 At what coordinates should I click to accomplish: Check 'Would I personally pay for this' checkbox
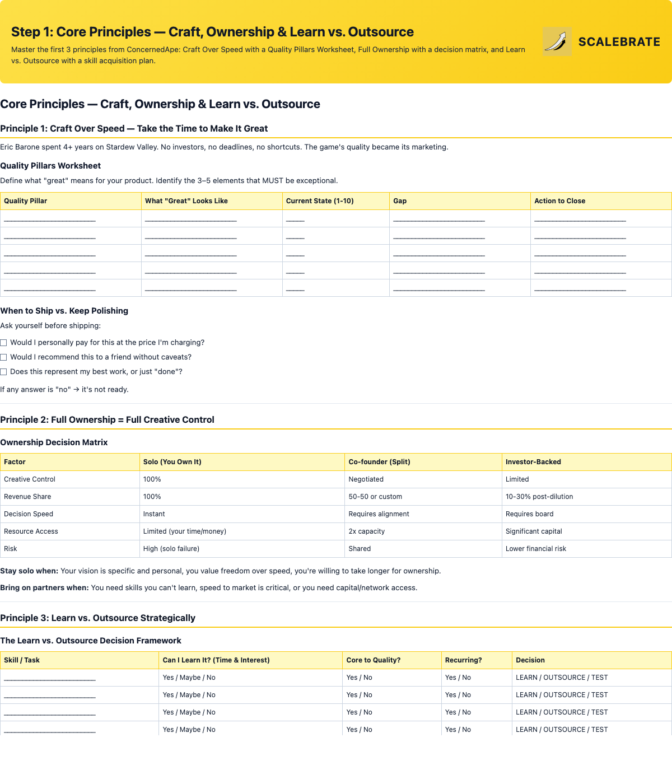tap(3, 343)
